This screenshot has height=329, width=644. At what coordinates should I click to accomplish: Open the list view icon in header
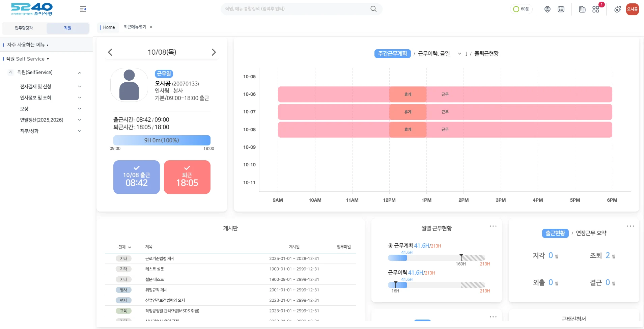[x=561, y=9]
